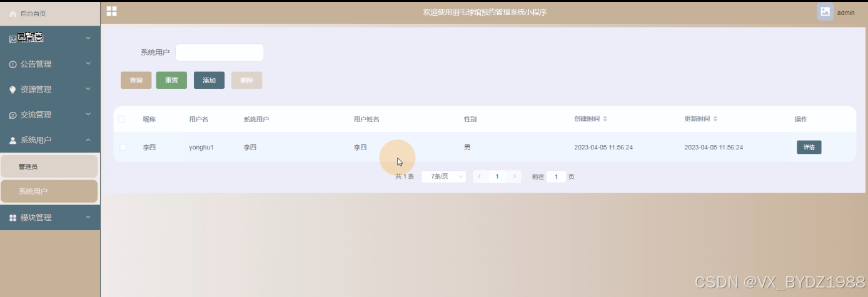This screenshot has width=868, height=297.
Task: Click the image icon of first sidebar menu
Action: 13,39
